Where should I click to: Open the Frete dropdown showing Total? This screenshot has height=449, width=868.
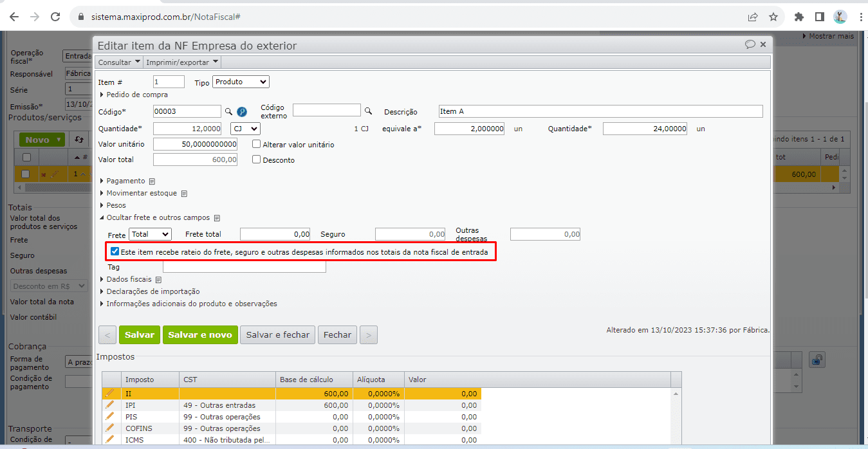coord(151,234)
